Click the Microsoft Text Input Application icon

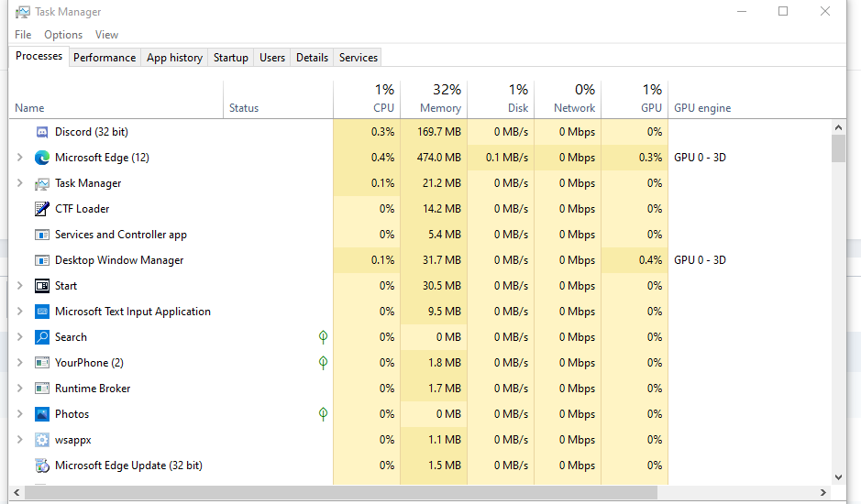[x=42, y=312]
